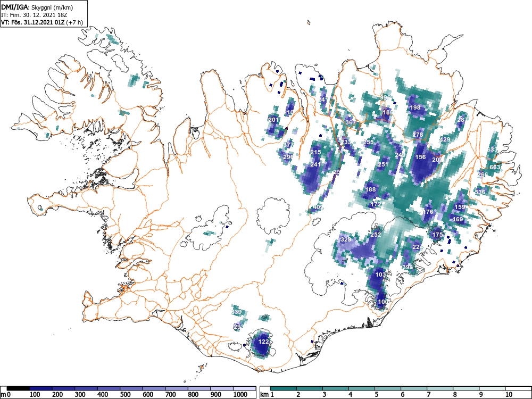Click the black swatch between m0 and 100
This screenshot has width=532, height=399.
[18, 388]
